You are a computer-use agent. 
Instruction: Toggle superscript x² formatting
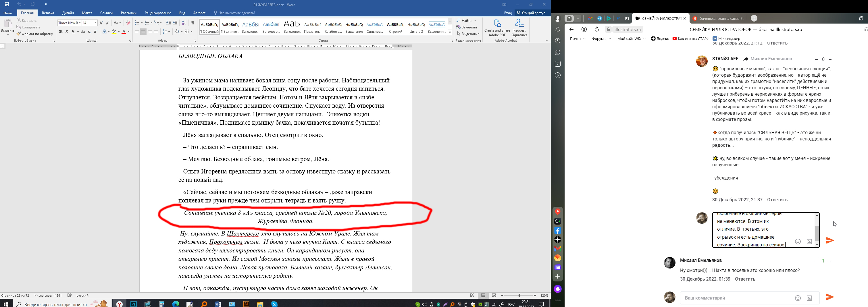point(96,32)
